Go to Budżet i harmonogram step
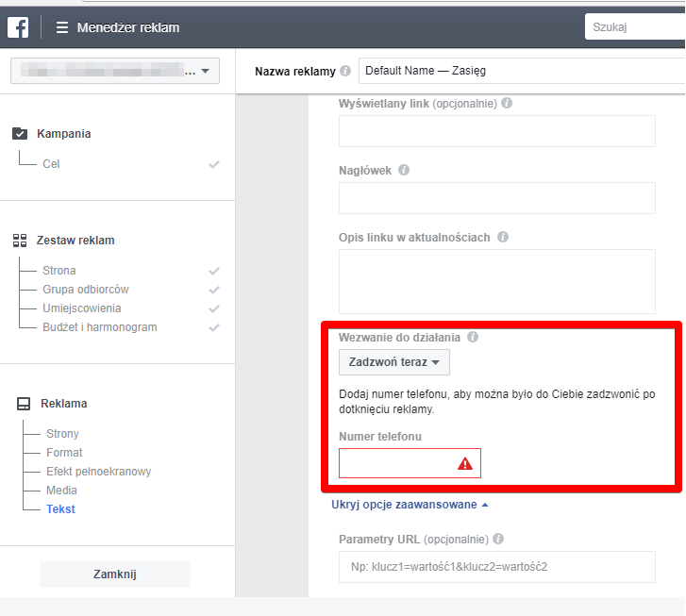Screen dimensions: 686x616 pyautogui.click(x=100, y=327)
